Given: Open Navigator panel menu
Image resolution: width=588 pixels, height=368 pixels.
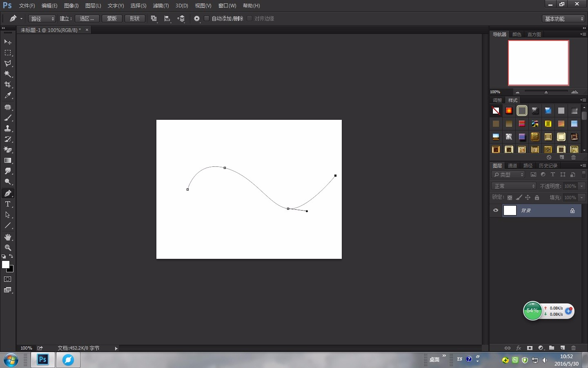Looking at the screenshot, I should [583, 34].
